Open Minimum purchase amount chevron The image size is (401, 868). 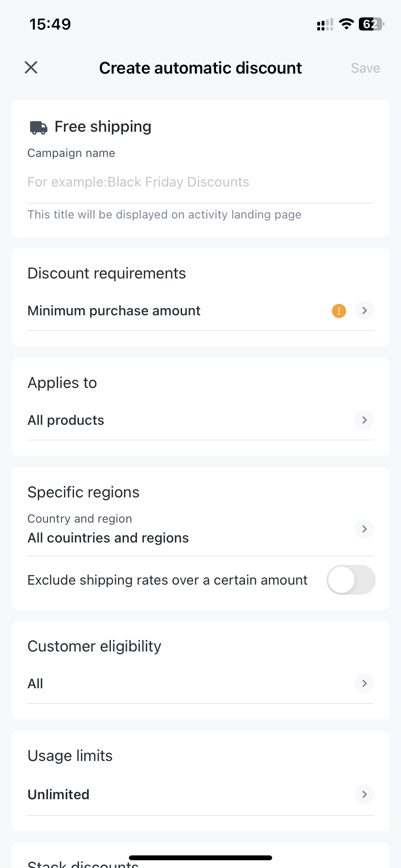point(364,310)
